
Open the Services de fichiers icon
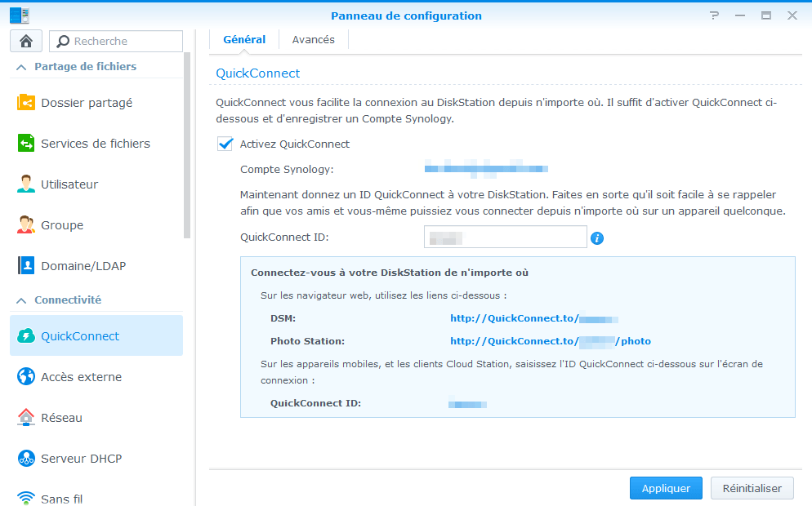tap(26, 144)
